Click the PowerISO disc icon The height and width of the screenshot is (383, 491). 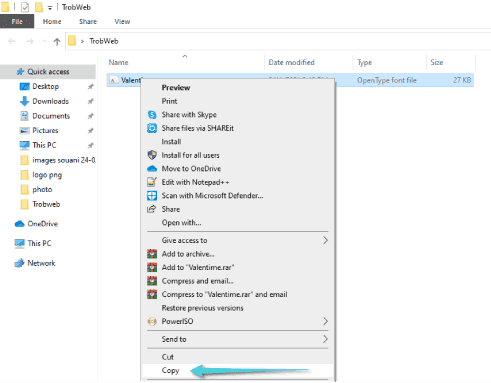[152, 321]
